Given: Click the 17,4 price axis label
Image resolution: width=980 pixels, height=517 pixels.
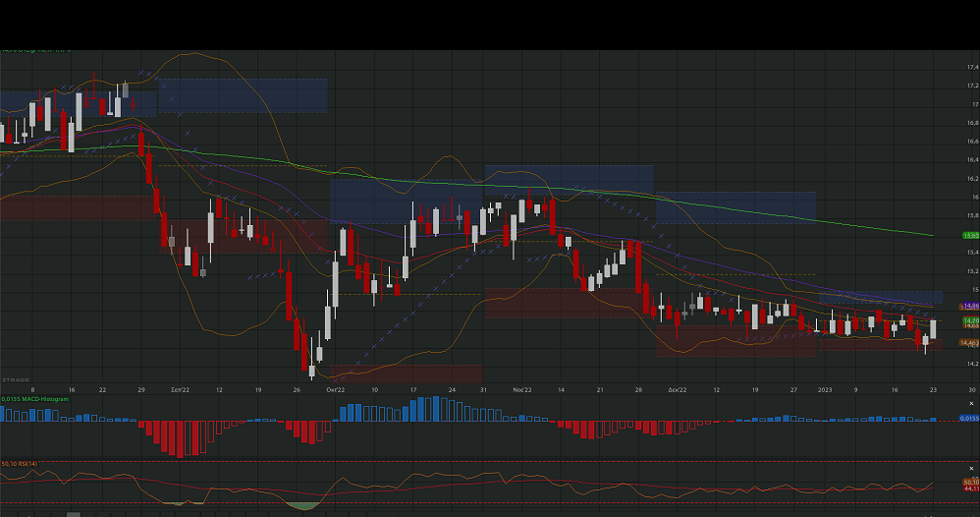Looking at the screenshot, I should (x=973, y=67).
